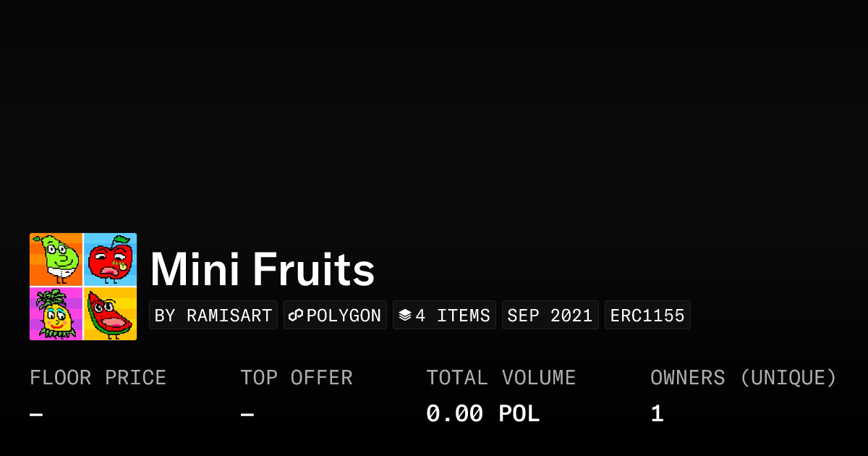Click the ERC1155 token standard badge
The height and width of the screenshot is (456, 868).
(x=647, y=316)
